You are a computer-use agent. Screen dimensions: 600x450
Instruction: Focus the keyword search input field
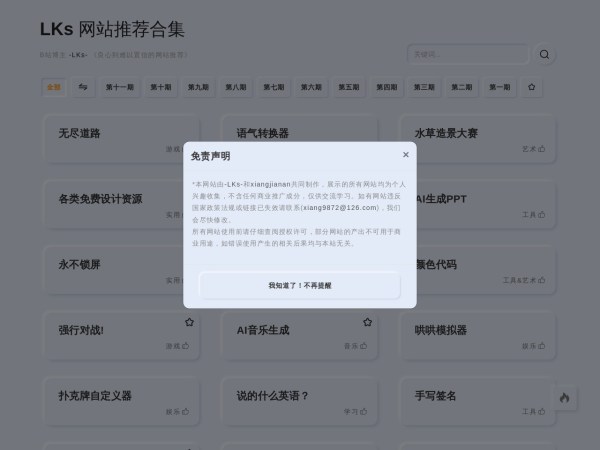tap(466, 55)
